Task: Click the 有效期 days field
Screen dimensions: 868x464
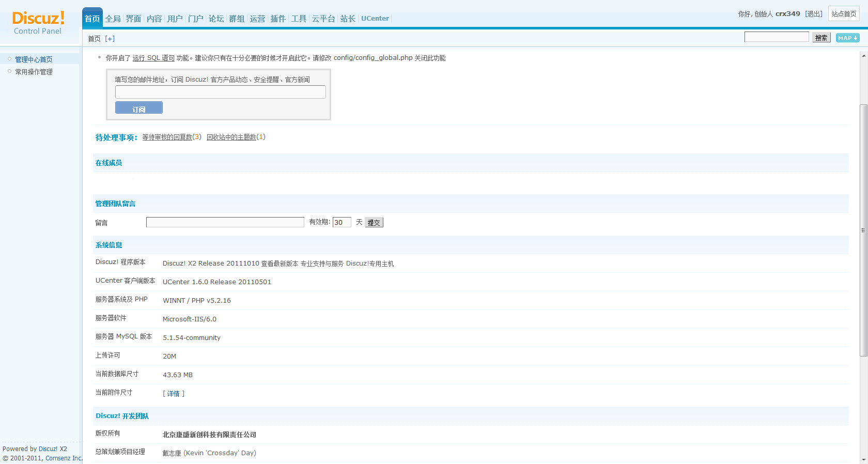Action: (342, 222)
